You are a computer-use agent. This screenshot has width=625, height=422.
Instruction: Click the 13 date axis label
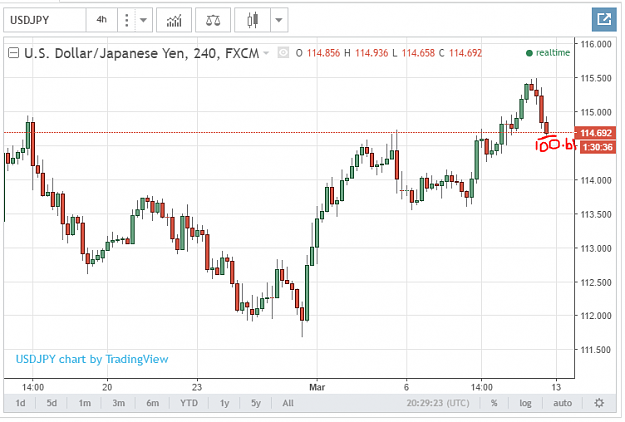coord(556,387)
